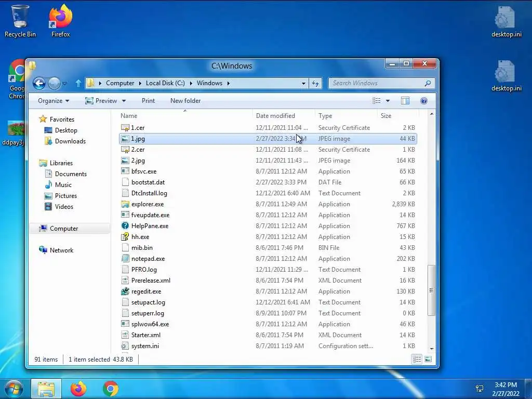Click the bootstat.dat file name
Image resolution: width=532 pixels, height=399 pixels.
(148, 182)
